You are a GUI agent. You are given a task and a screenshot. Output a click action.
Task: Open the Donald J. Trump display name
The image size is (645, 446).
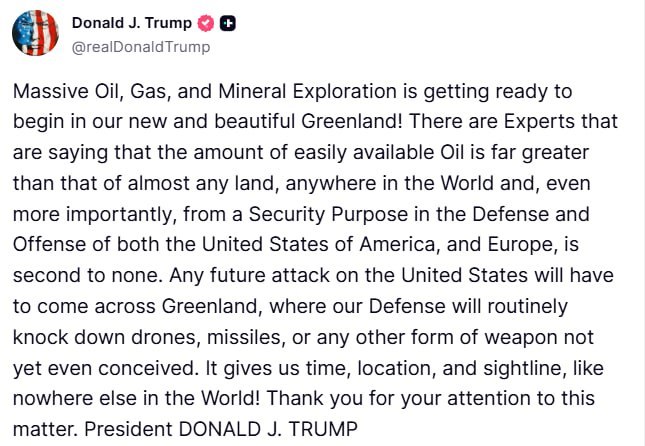[x=132, y=23]
